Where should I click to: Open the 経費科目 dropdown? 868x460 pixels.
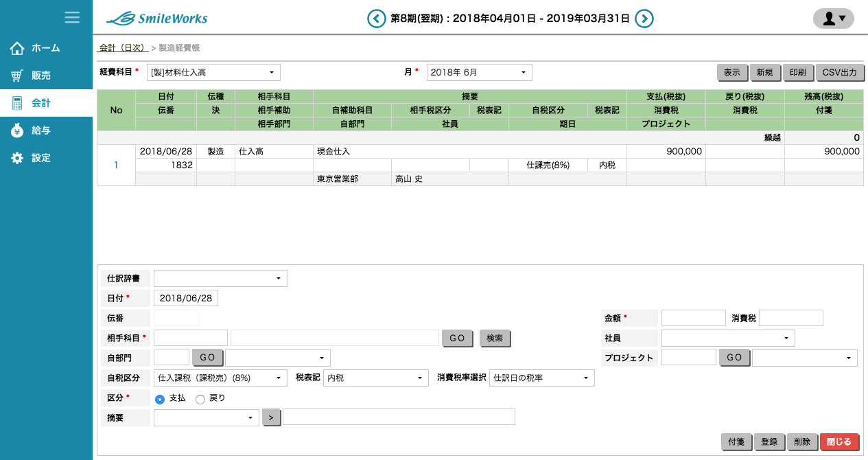(x=213, y=72)
